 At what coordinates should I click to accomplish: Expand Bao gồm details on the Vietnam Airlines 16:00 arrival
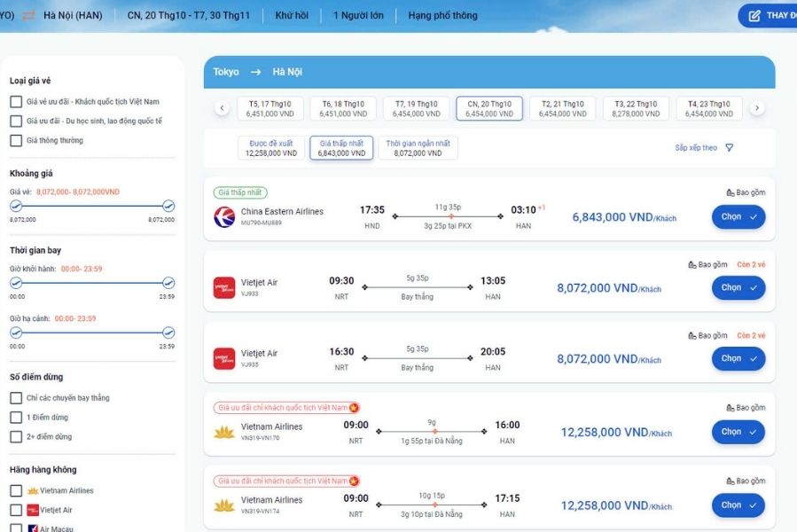click(x=746, y=408)
